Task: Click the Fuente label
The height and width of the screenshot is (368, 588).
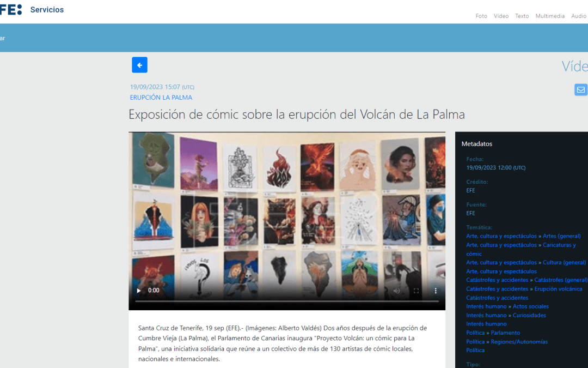Action: point(476,204)
